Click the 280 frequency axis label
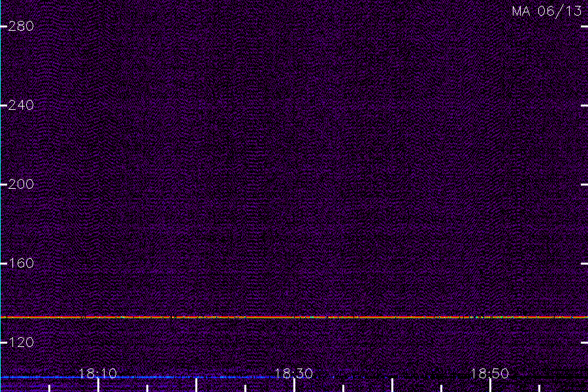 (21, 26)
